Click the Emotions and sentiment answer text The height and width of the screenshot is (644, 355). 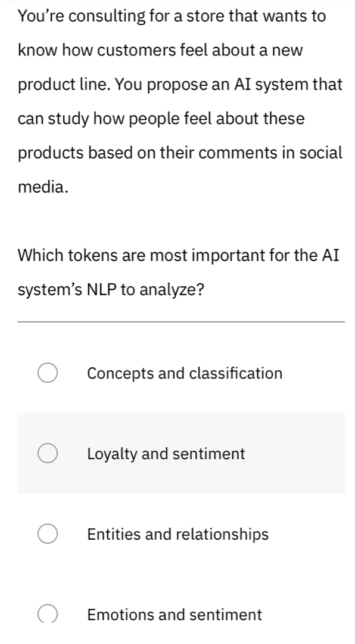tap(174, 614)
